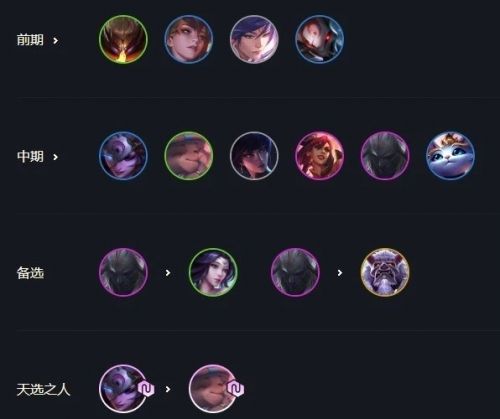The width and height of the screenshot is (500, 419).
Task: Click the green-bordered hat champion in 中期 row
Action: (x=189, y=156)
